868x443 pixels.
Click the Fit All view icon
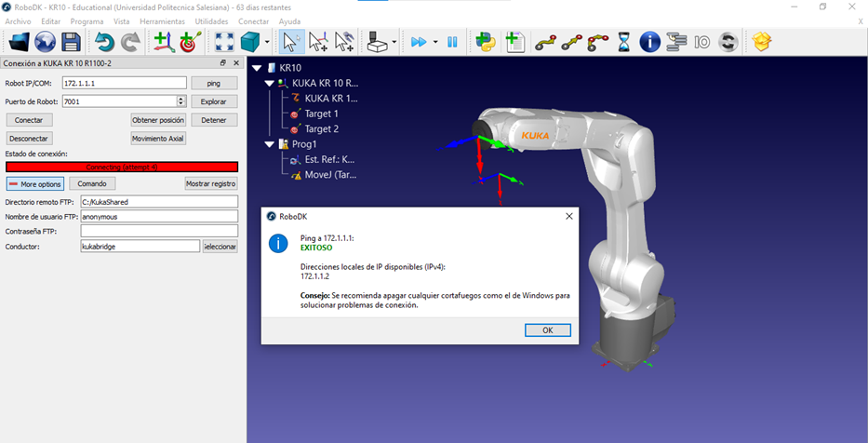[224, 42]
